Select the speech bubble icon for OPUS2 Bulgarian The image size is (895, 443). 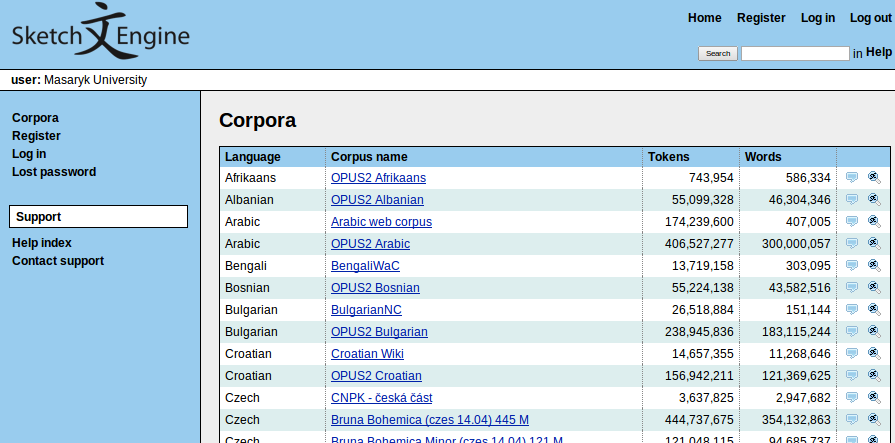[852, 332]
